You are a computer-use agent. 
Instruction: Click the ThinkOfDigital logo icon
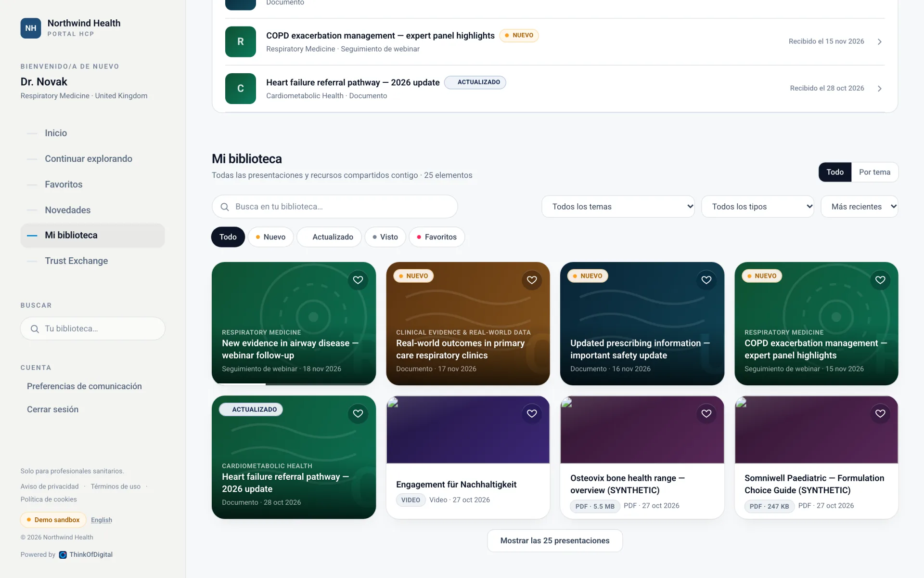(63, 555)
